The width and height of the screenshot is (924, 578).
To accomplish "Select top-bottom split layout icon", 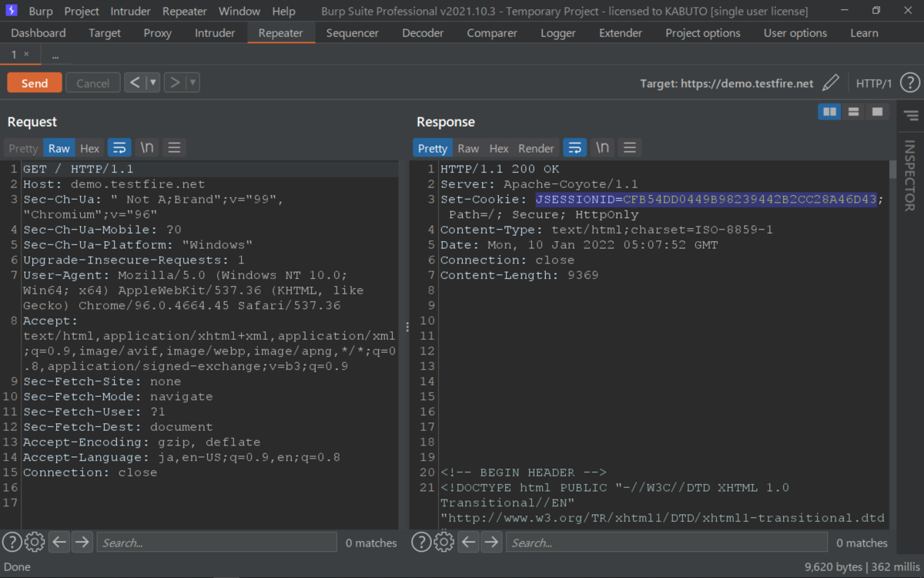I will (853, 112).
